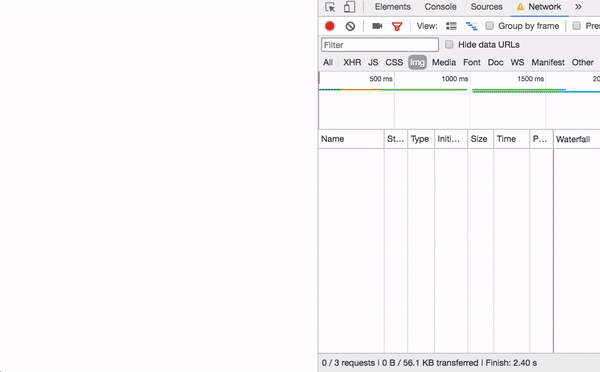Image resolution: width=600 pixels, height=372 pixels.
Task: Filter requests by Font
Action: point(472,62)
